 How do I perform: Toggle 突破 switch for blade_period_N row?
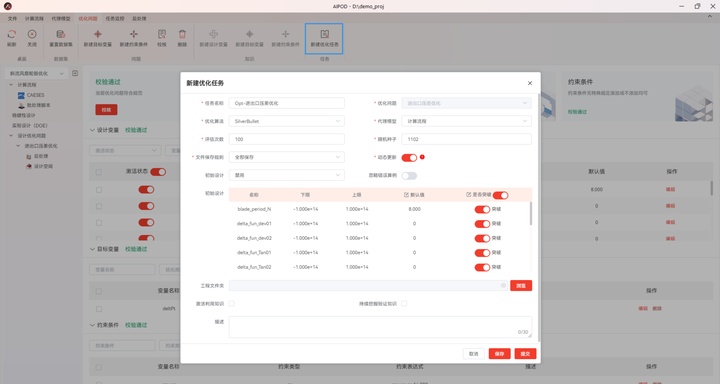pos(482,209)
